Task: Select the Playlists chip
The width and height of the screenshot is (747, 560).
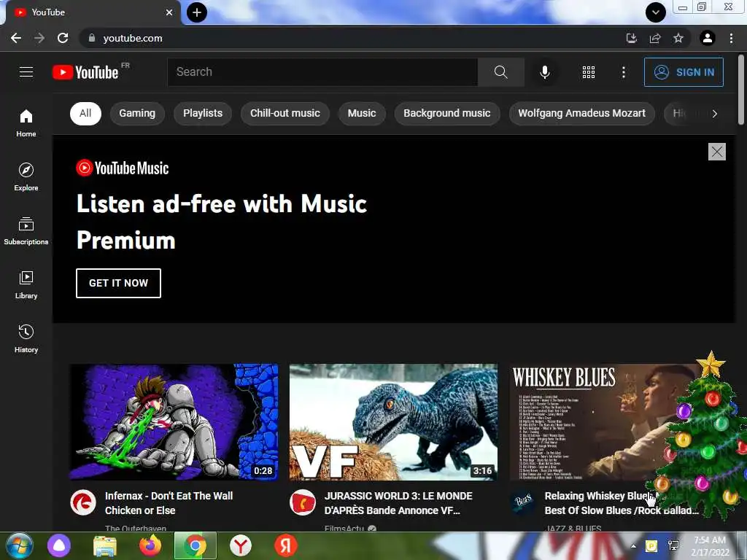Action: (x=203, y=113)
